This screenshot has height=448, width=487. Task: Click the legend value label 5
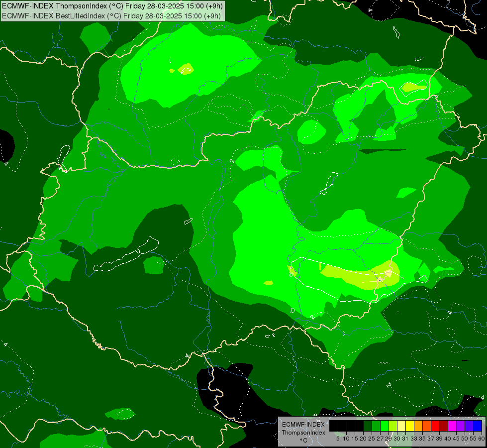click(x=338, y=439)
